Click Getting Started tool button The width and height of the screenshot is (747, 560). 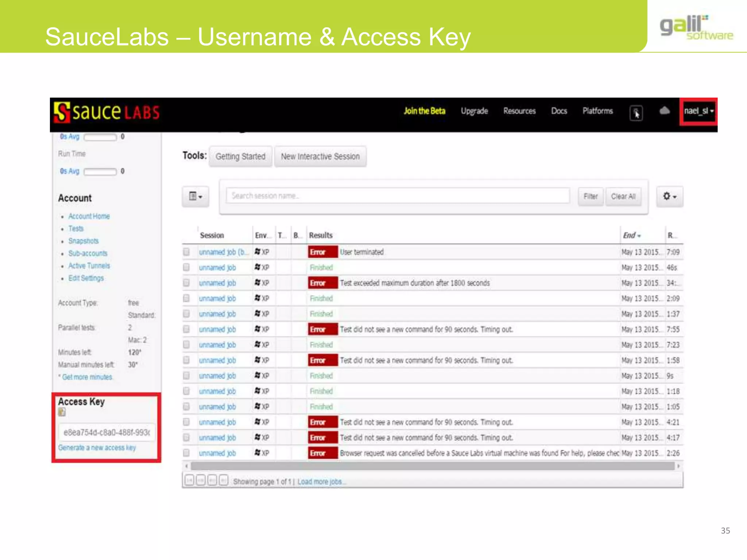click(240, 156)
